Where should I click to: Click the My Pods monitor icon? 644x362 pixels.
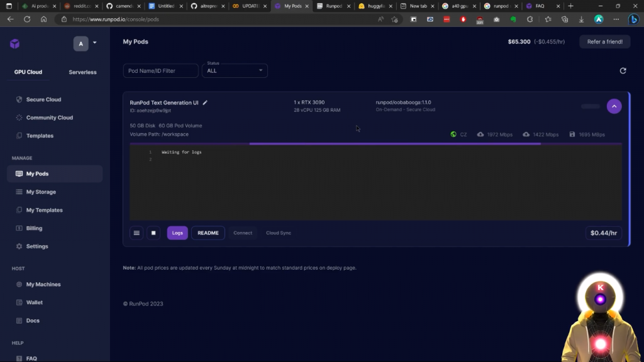coord(19,173)
